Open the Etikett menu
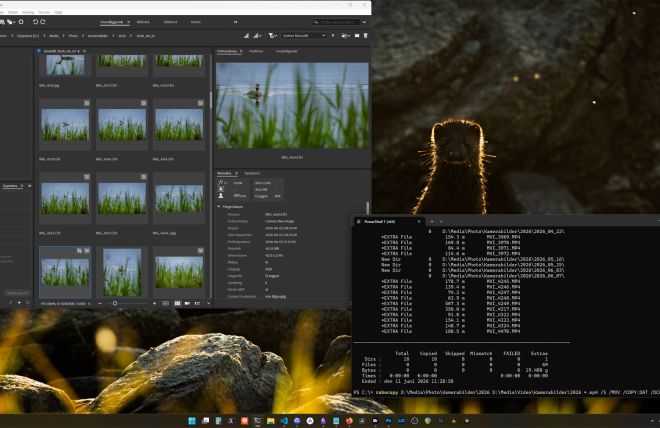 13,12
